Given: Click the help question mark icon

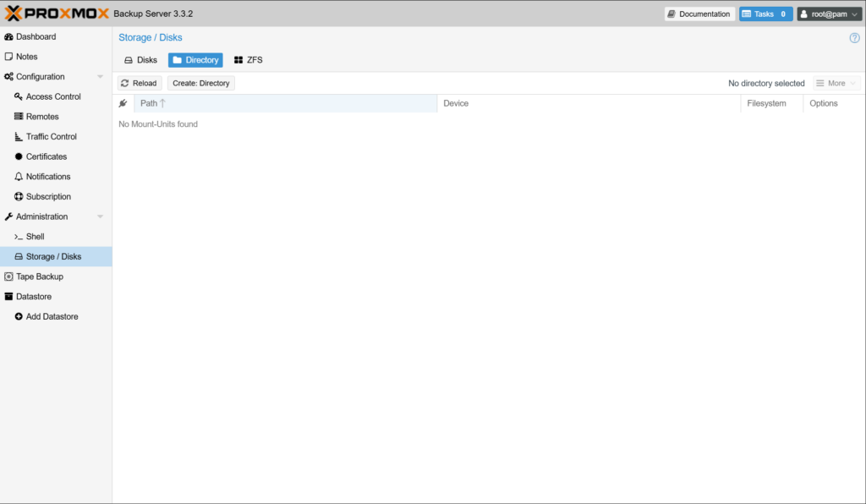Looking at the screenshot, I should tap(854, 38).
